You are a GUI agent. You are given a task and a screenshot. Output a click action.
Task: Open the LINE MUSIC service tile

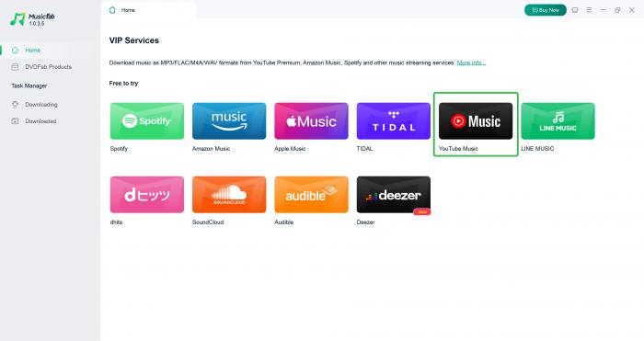[x=558, y=121]
